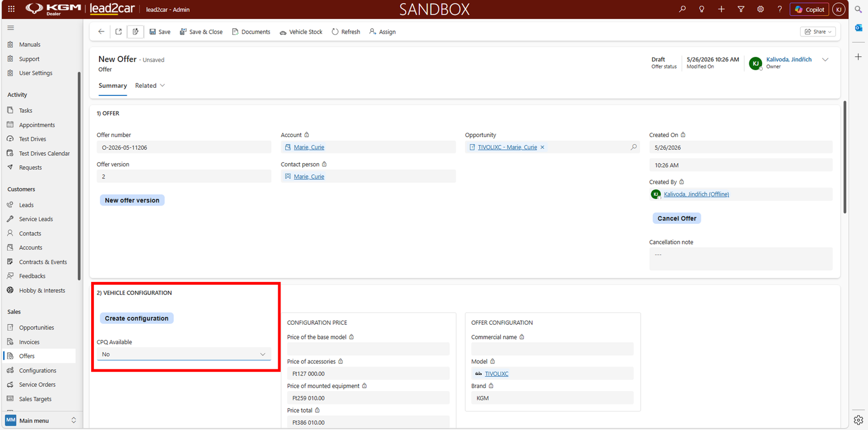The width and height of the screenshot is (868, 430).
Task: Open the settings gear in header
Action: [x=761, y=9]
